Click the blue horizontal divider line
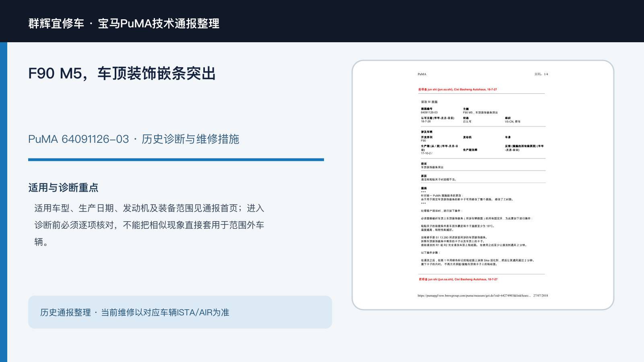644x362 pixels. [x=176, y=160]
